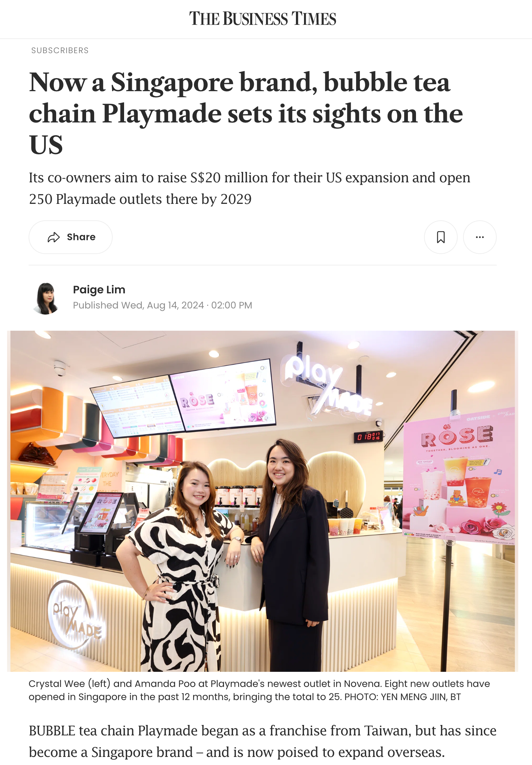
Task: Open the three-dot more options menu
Action: [480, 237]
